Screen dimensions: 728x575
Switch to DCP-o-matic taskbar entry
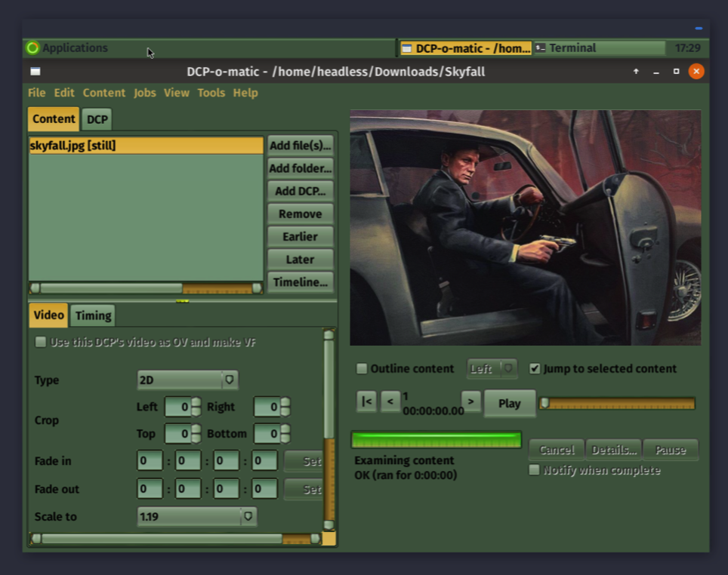(x=466, y=48)
